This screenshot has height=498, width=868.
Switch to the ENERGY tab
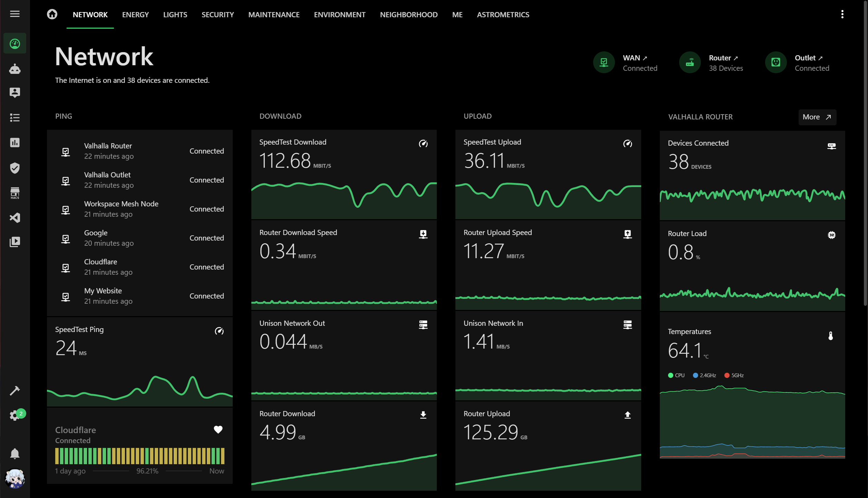point(135,14)
